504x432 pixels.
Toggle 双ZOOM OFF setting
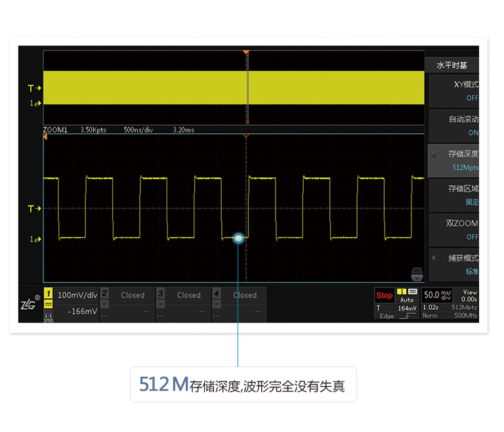pos(453,230)
